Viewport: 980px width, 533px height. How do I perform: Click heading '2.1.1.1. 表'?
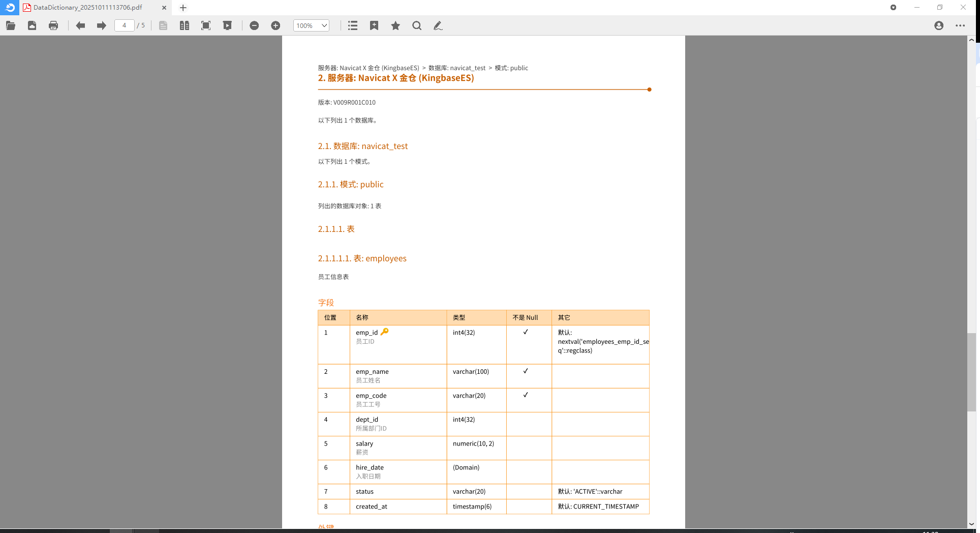[336, 229]
